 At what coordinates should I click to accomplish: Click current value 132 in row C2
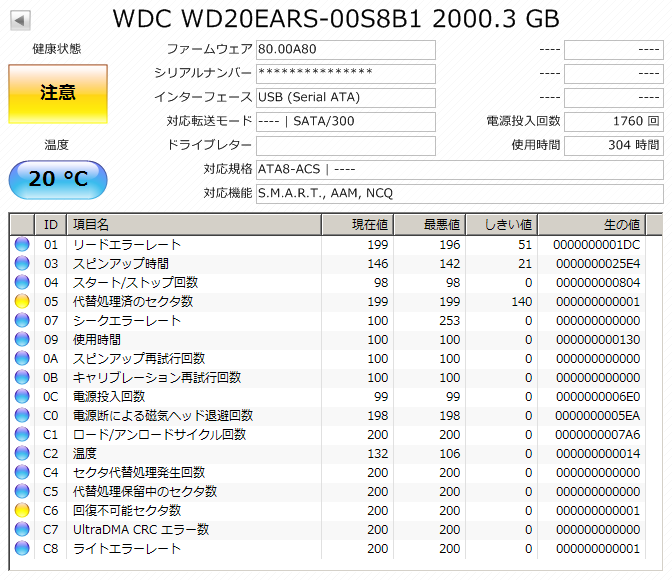click(378, 453)
